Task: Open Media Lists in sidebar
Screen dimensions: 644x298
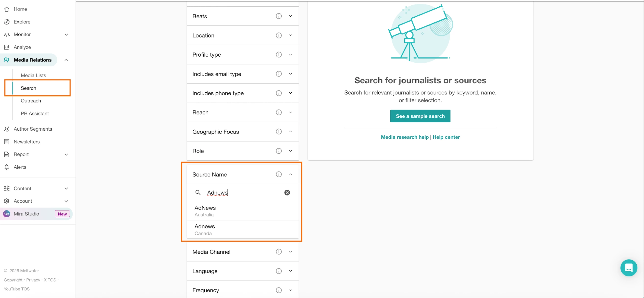Action: click(x=33, y=75)
